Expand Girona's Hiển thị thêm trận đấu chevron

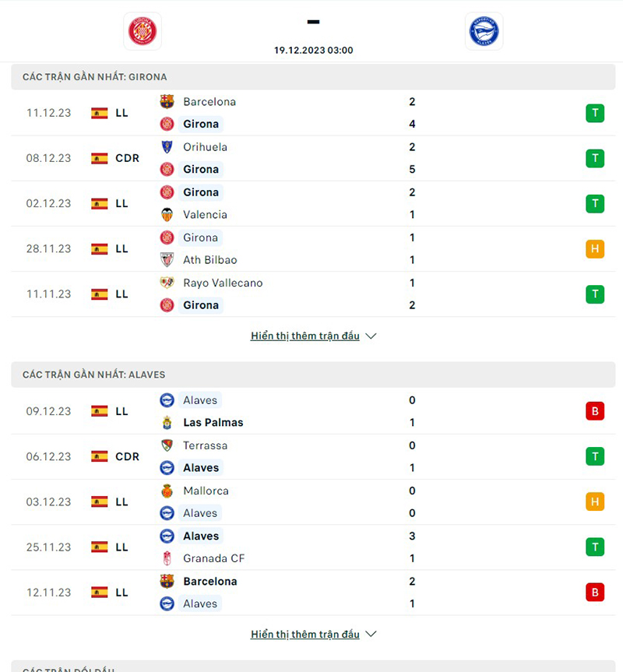[x=371, y=336]
